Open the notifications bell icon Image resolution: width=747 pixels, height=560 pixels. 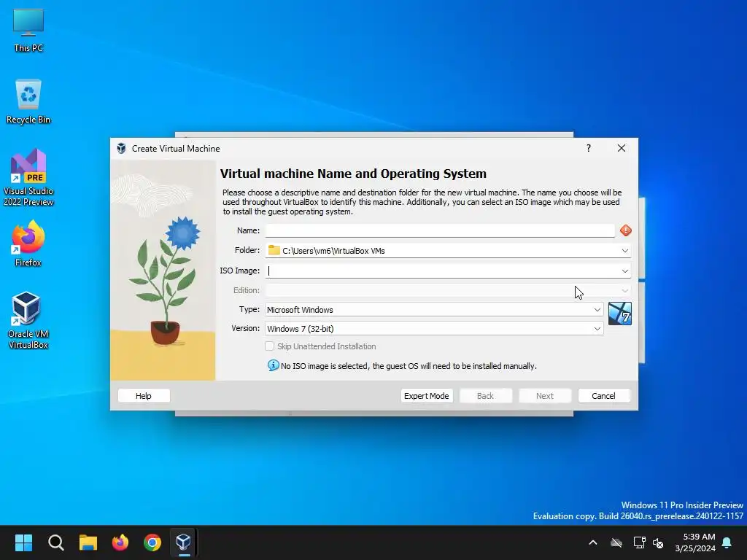[727, 542]
